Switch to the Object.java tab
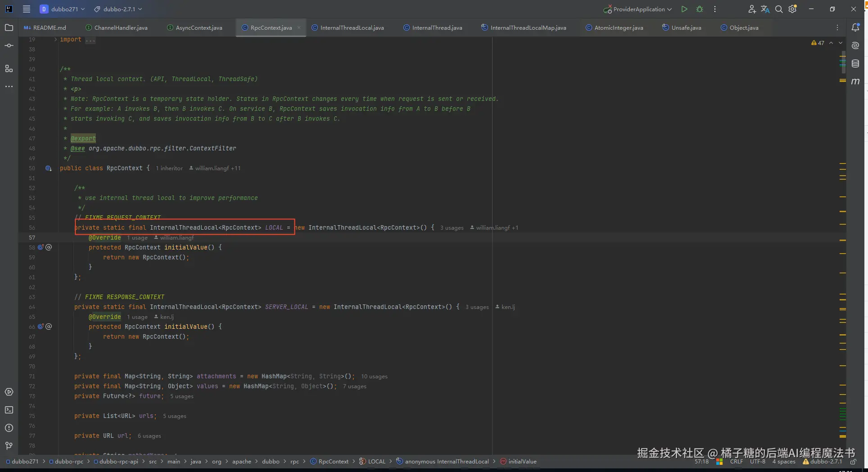 tap(740, 27)
